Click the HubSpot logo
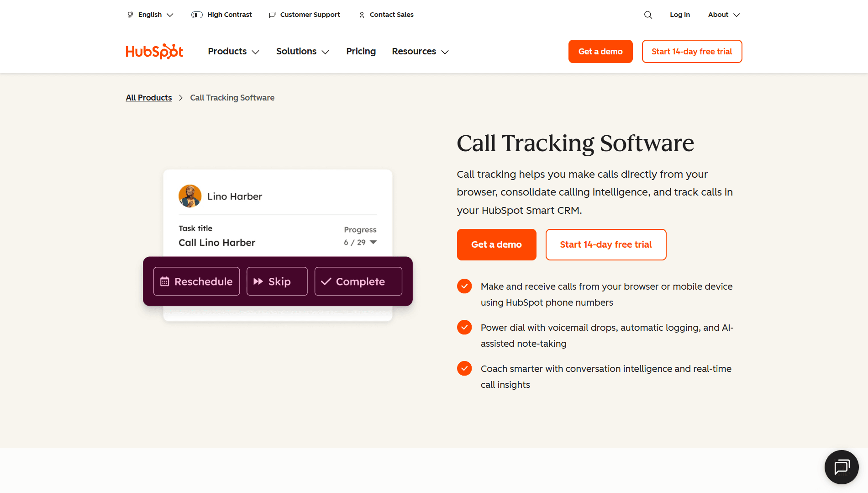 (154, 52)
